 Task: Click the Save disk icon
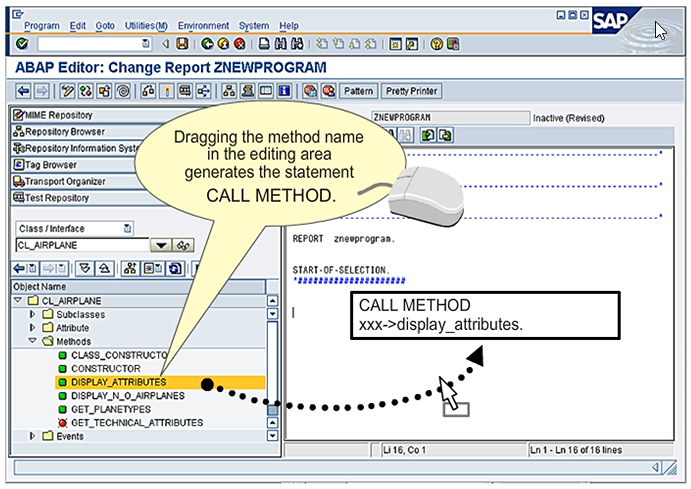tap(181, 44)
